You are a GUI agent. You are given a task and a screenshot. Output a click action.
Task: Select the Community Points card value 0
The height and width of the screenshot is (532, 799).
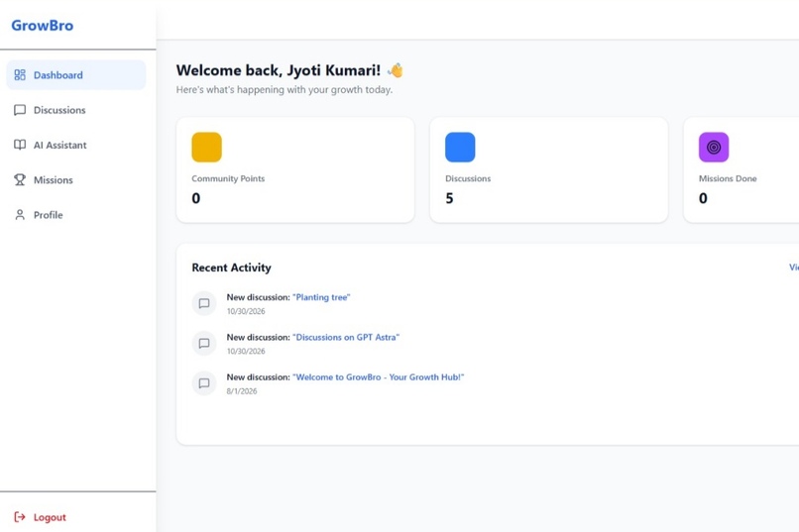click(x=196, y=198)
